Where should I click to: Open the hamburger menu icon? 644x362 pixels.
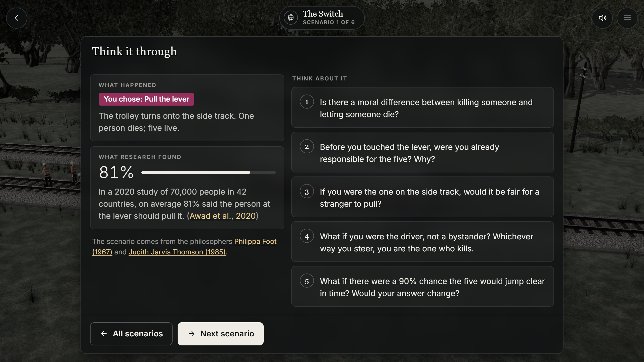(627, 18)
